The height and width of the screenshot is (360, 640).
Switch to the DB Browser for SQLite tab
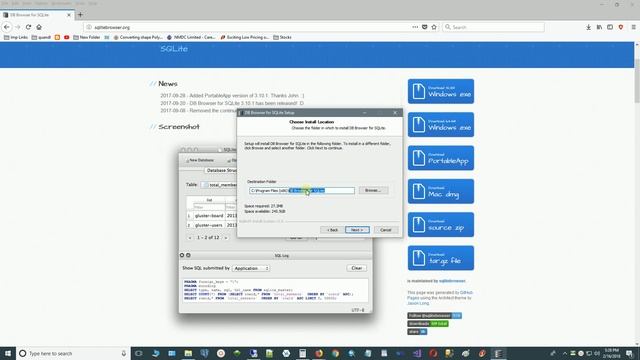35,15
